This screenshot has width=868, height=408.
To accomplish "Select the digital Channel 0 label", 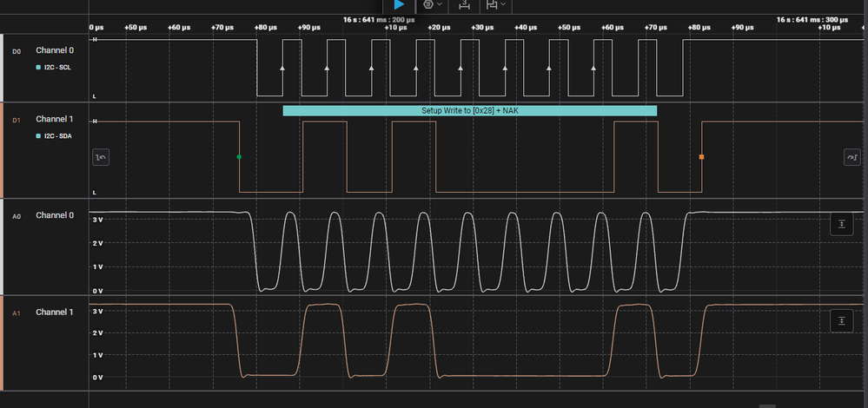I will pyautogui.click(x=54, y=50).
